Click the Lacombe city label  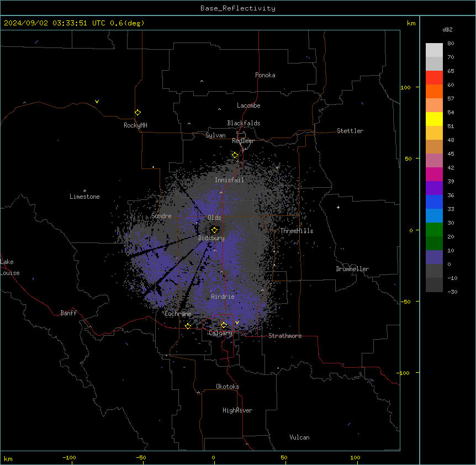click(248, 105)
